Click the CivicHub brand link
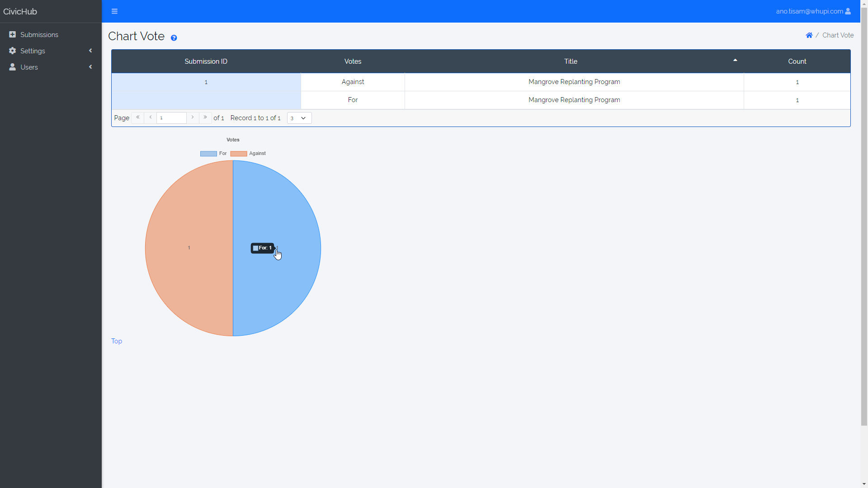868x488 pixels. [x=20, y=12]
